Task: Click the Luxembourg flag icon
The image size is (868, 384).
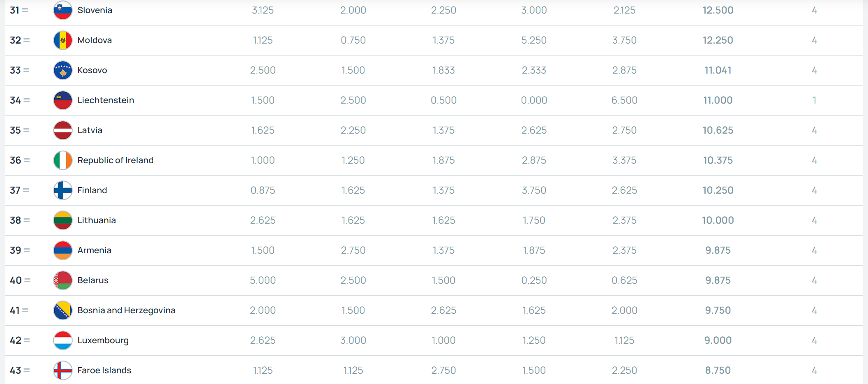Action: point(63,340)
